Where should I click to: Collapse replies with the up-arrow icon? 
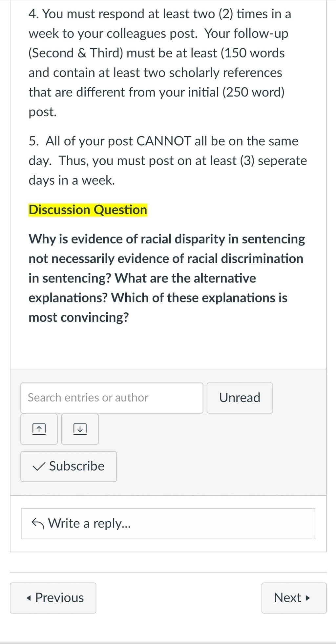point(39,429)
